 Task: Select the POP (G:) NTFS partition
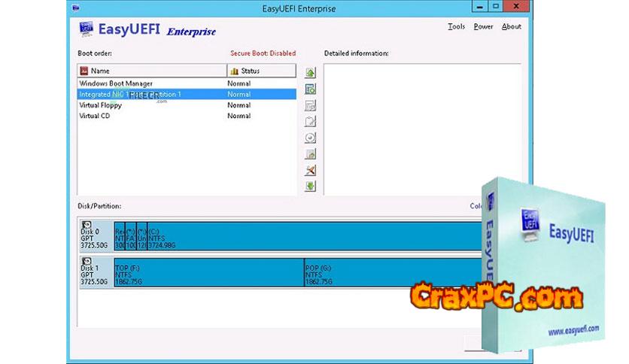(393, 272)
